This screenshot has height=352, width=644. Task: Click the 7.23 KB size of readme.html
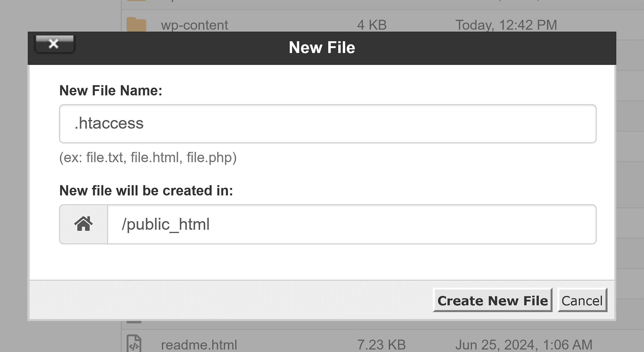click(381, 345)
